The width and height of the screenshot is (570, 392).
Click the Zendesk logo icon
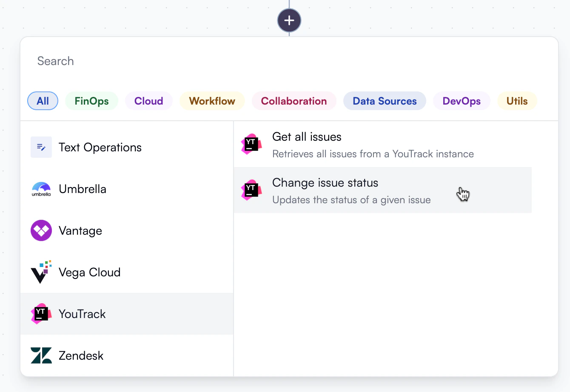coord(41,355)
